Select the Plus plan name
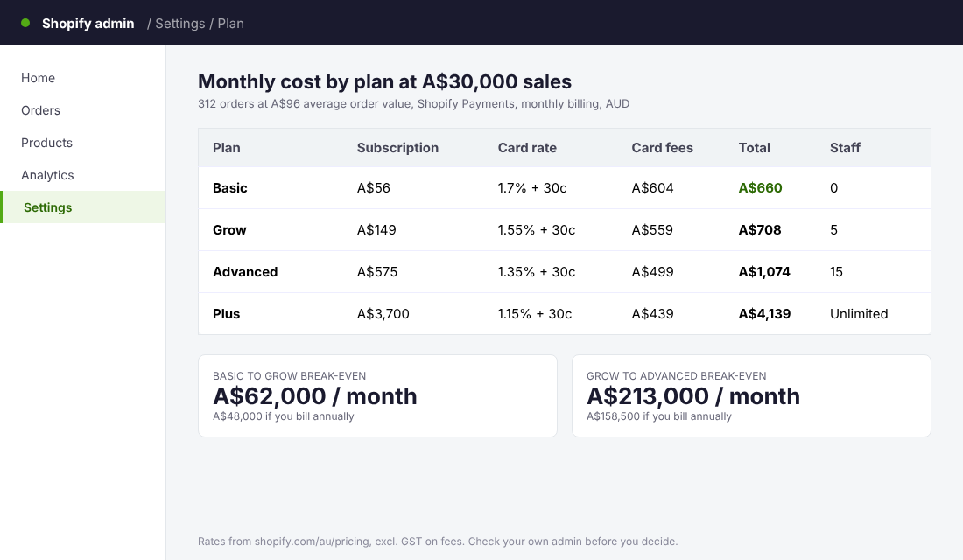Viewport: 963px width, 560px height. pos(226,314)
